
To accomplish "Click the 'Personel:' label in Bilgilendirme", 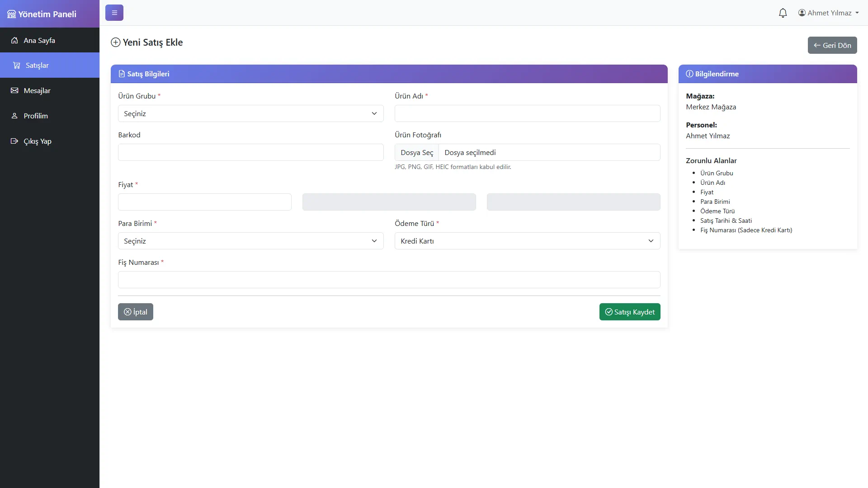I will [x=701, y=125].
